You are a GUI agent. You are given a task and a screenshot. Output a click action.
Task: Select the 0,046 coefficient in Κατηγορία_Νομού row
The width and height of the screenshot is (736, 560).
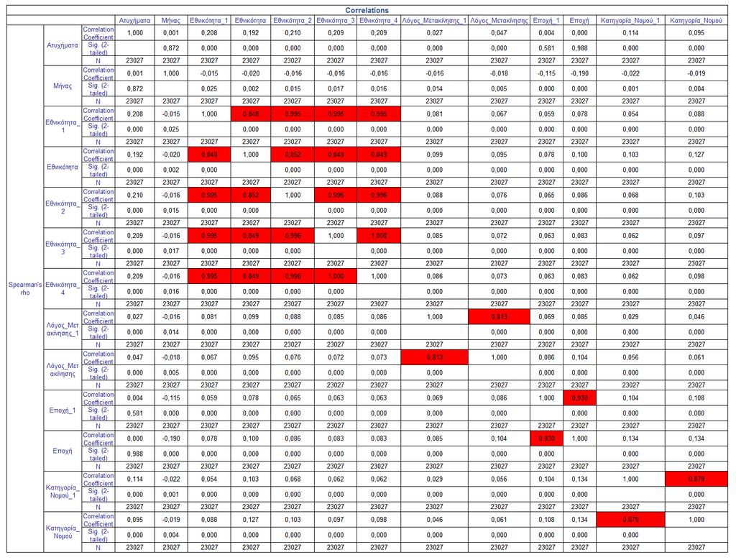point(434,520)
